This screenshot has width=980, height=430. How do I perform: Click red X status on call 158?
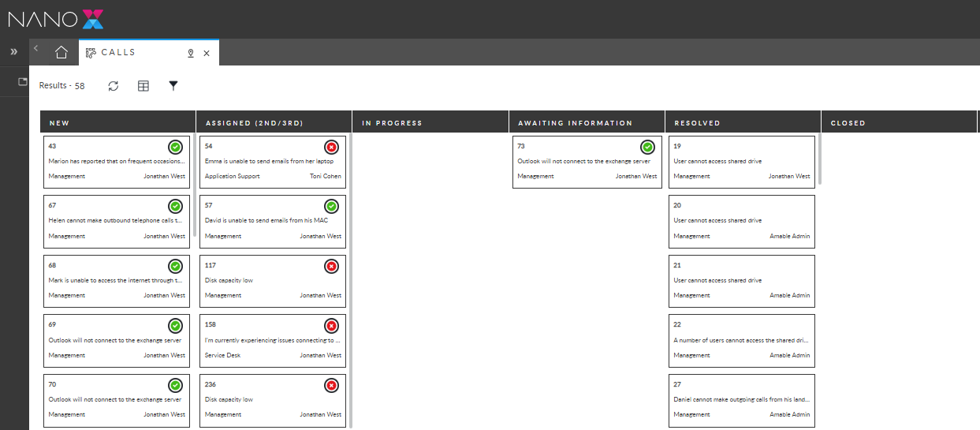tap(331, 326)
